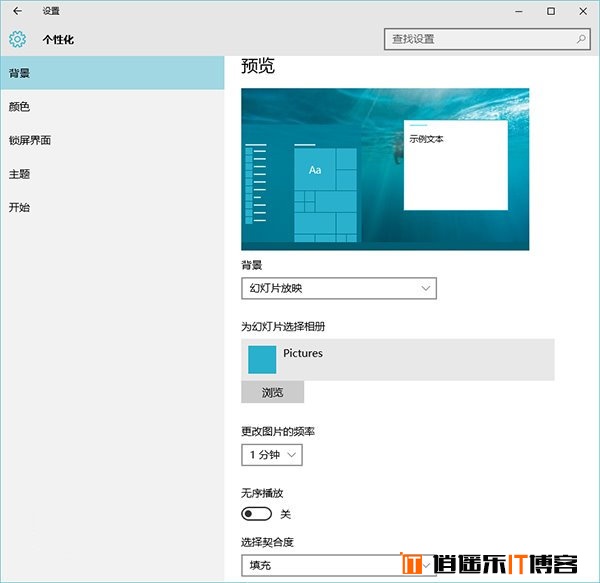Click the back arrow in title bar
The width and height of the screenshot is (600, 583).
17,11
